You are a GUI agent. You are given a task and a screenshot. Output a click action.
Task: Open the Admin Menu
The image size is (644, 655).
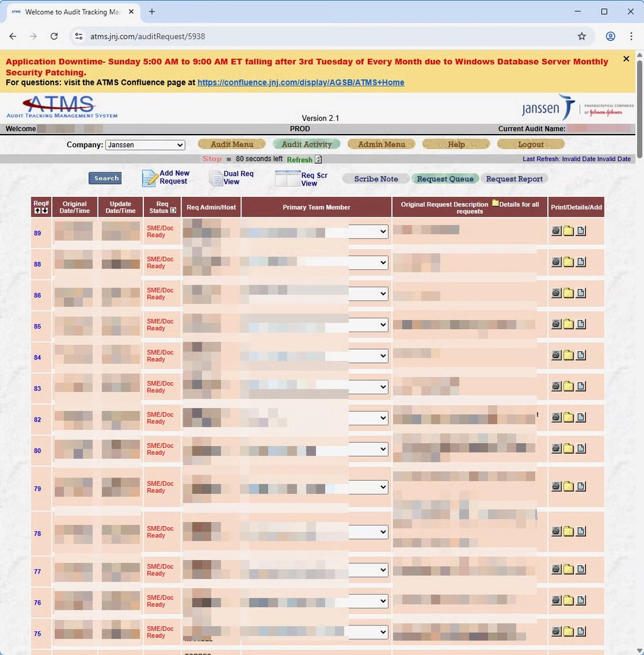pos(381,144)
